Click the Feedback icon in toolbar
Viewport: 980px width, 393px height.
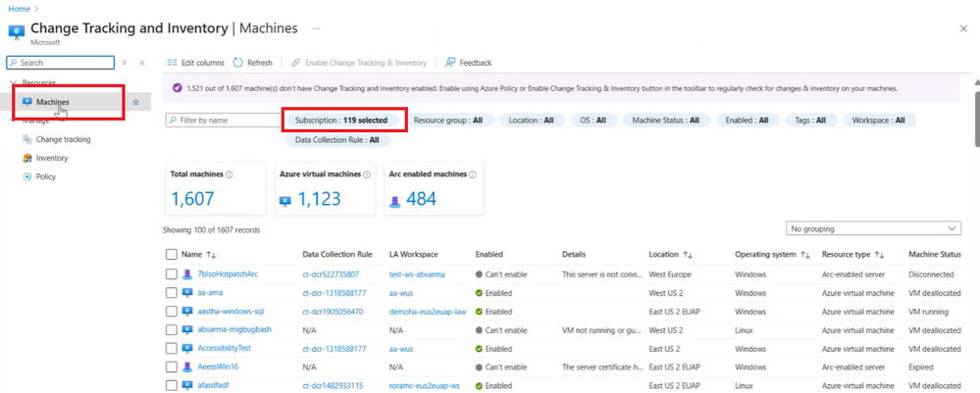(450, 63)
